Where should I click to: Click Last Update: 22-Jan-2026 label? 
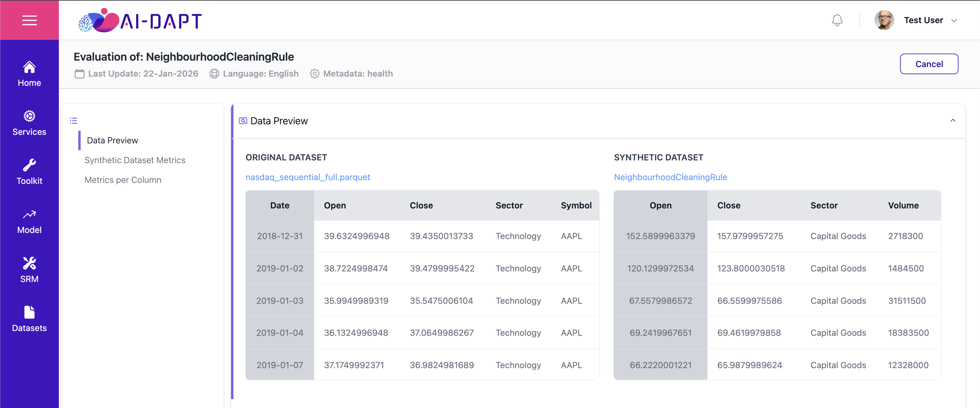click(143, 74)
